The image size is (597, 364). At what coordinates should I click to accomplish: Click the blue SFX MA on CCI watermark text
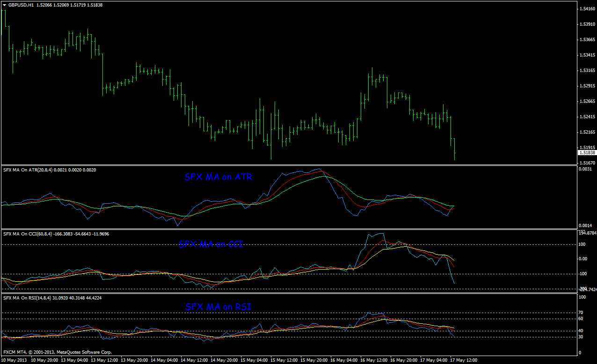point(211,244)
